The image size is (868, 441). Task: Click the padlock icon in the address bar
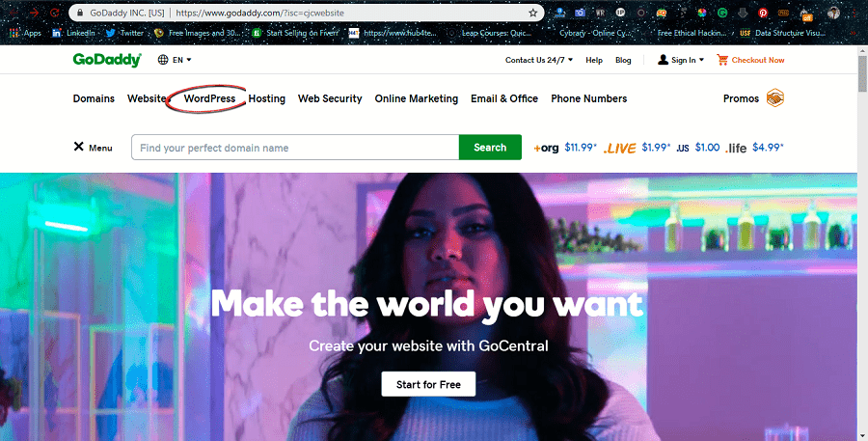pos(80,13)
